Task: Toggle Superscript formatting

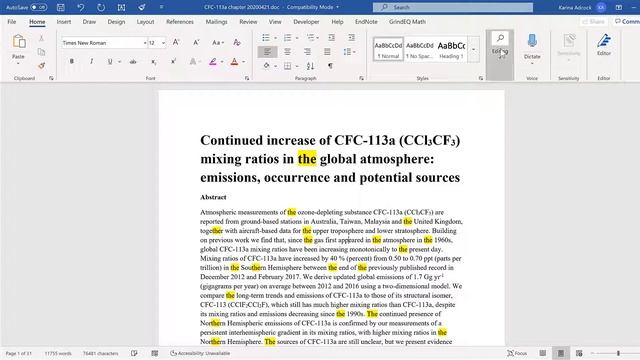Action: pyautogui.click(x=173, y=62)
